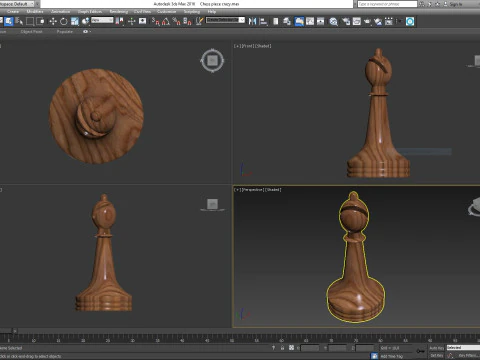Open the Select by Name tool

19,21
